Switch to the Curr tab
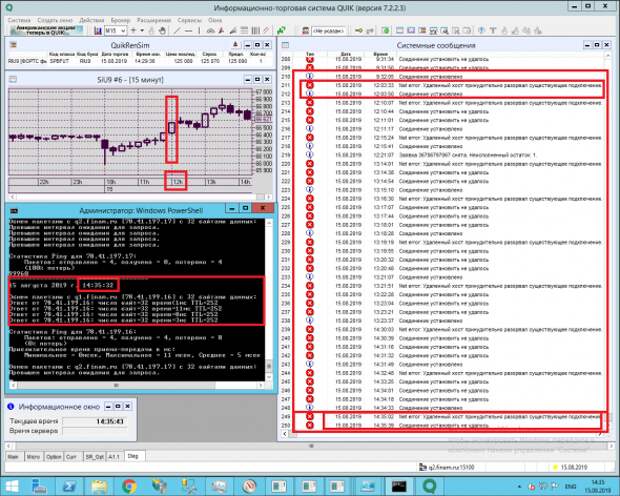This screenshot has width=620, height=496. click(71, 456)
